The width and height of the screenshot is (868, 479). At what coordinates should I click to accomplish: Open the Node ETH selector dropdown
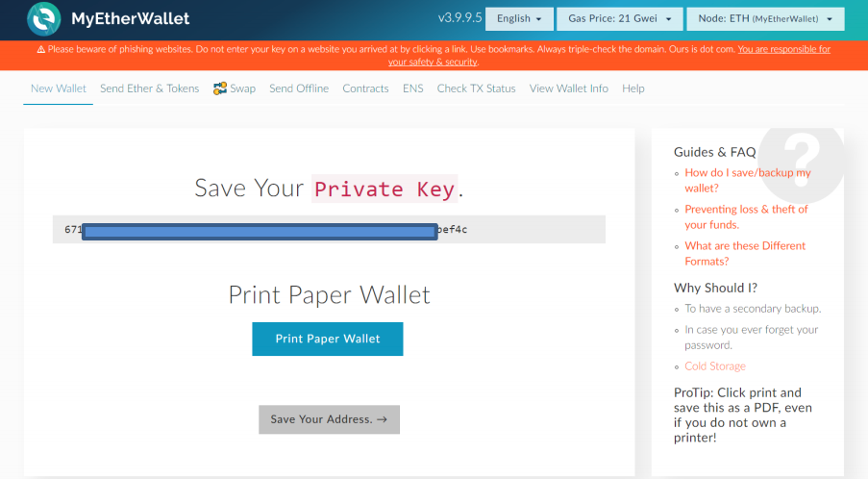coord(765,19)
